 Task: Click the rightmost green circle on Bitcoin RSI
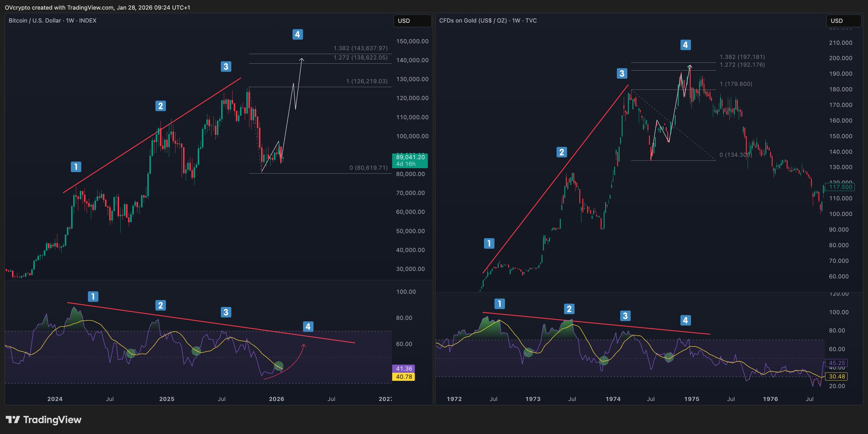pyautogui.click(x=278, y=366)
